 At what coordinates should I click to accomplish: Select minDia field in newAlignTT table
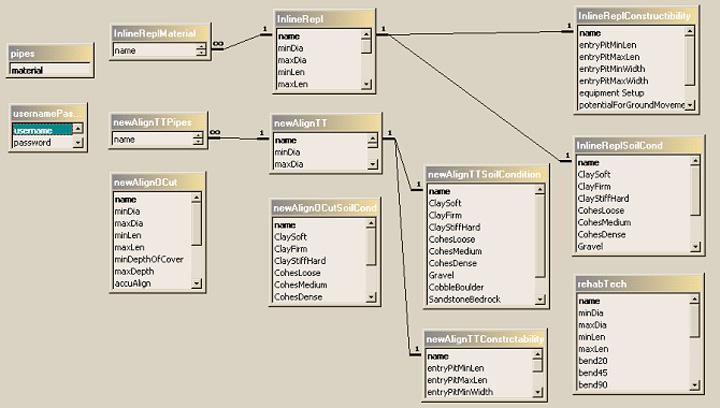(x=290, y=152)
